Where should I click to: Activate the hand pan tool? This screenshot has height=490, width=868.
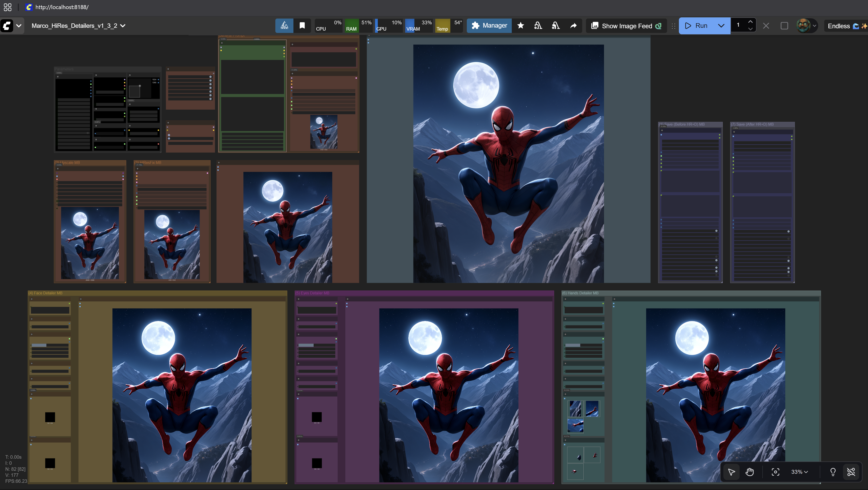coord(749,472)
